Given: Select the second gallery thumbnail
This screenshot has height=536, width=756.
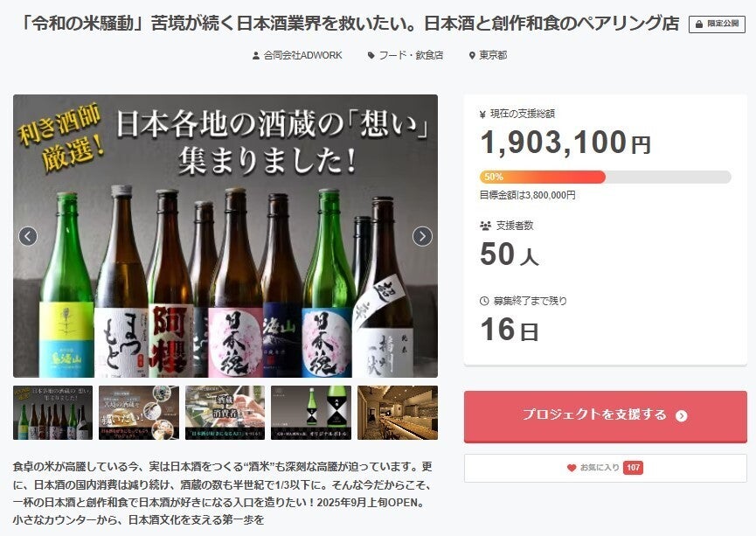Looking at the screenshot, I should [138, 413].
